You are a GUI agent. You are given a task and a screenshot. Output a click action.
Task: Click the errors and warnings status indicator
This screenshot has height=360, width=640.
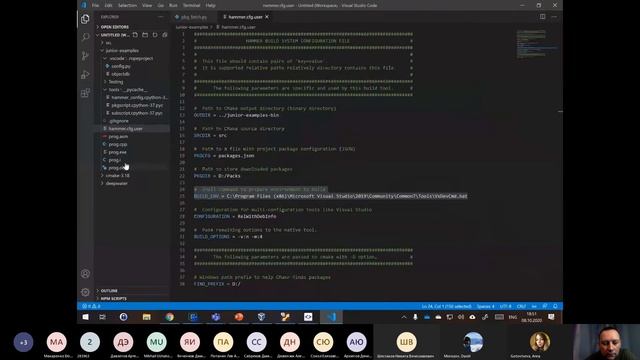[91, 306]
